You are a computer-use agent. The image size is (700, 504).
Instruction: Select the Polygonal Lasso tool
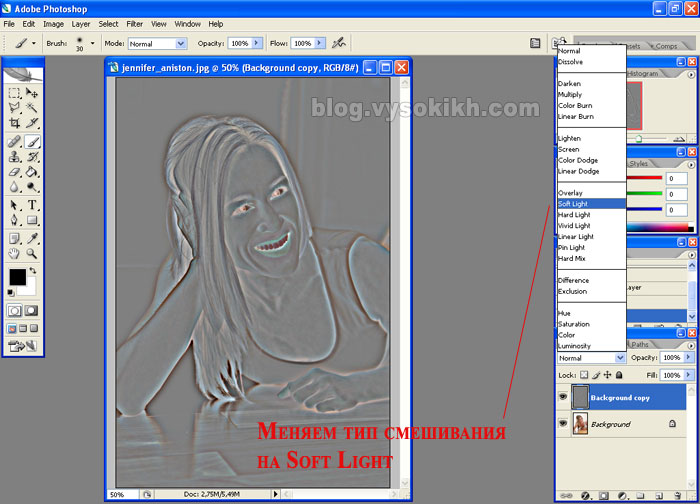tap(14, 108)
